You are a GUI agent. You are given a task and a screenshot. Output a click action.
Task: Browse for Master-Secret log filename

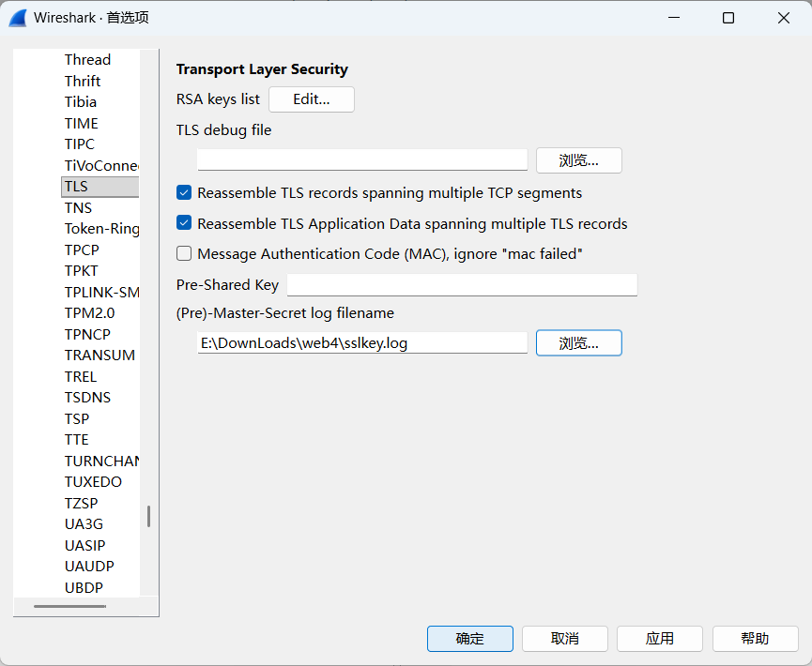[x=579, y=343]
